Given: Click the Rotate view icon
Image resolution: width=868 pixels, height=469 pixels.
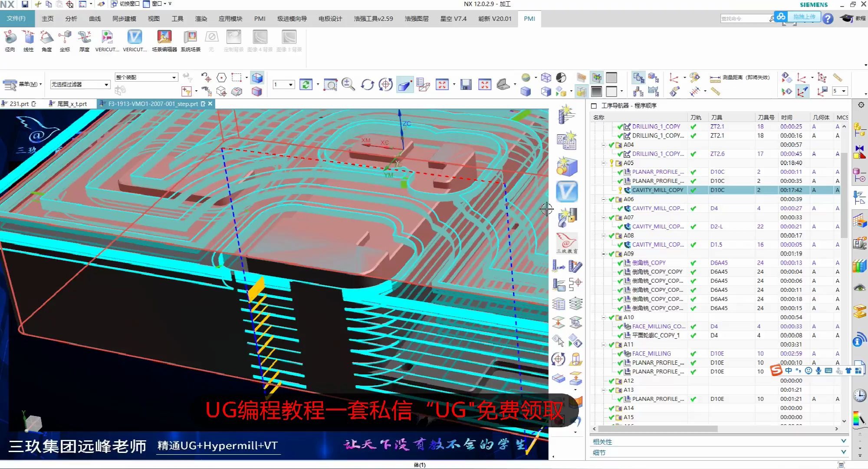Looking at the screenshot, I should pos(367,84).
